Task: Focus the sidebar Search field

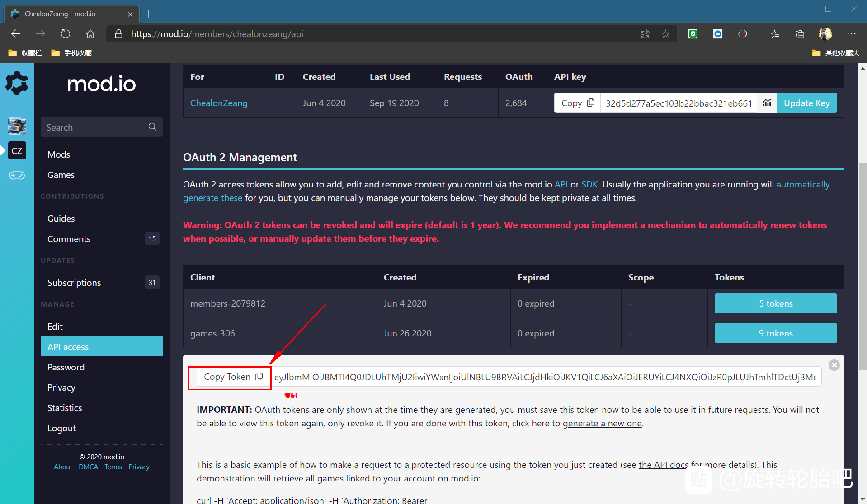Action: pyautogui.click(x=102, y=127)
